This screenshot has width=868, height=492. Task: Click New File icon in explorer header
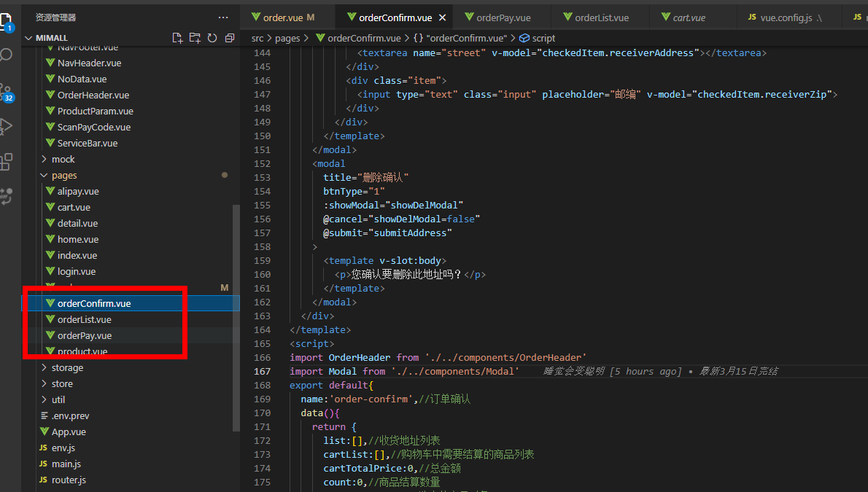click(x=177, y=38)
